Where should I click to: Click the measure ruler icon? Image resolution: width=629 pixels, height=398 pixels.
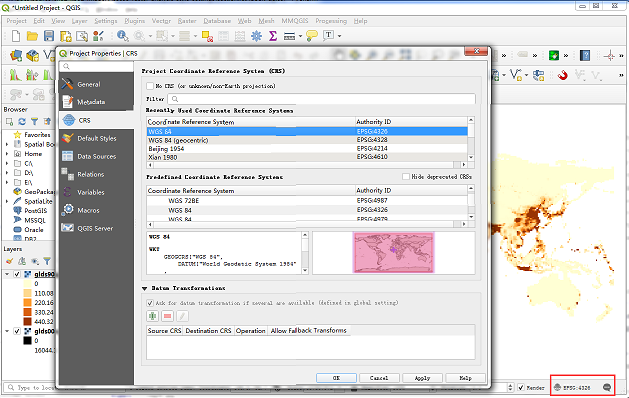[289, 37]
